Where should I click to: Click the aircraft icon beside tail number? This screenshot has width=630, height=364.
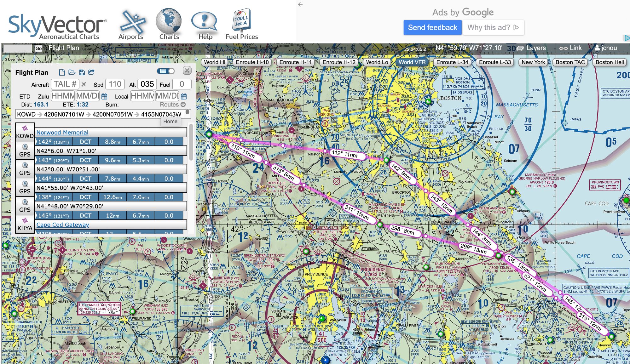point(84,84)
